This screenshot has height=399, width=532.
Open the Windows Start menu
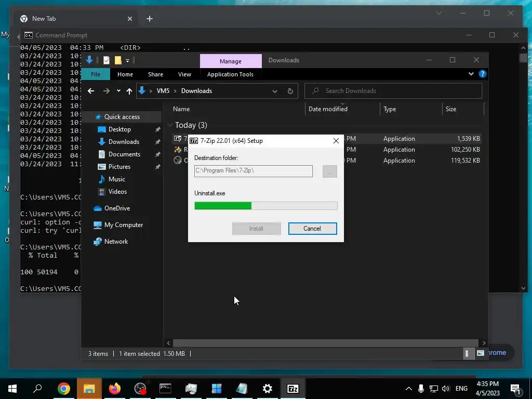12,389
